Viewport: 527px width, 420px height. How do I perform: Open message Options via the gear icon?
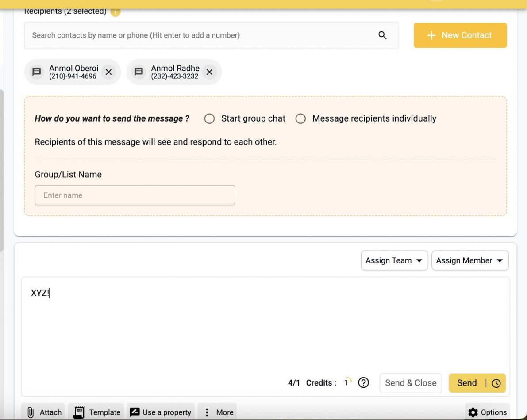click(x=473, y=412)
